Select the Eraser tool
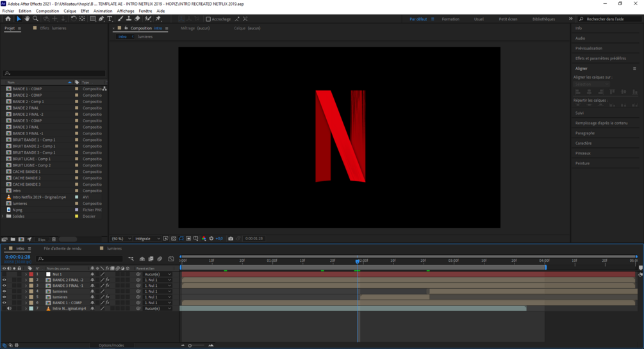The image size is (644, 349). pos(137,19)
